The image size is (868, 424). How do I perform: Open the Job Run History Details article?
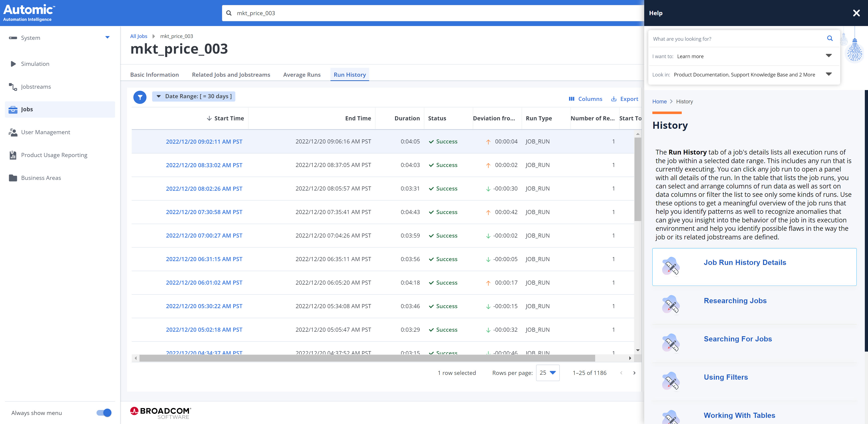tap(745, 262)
